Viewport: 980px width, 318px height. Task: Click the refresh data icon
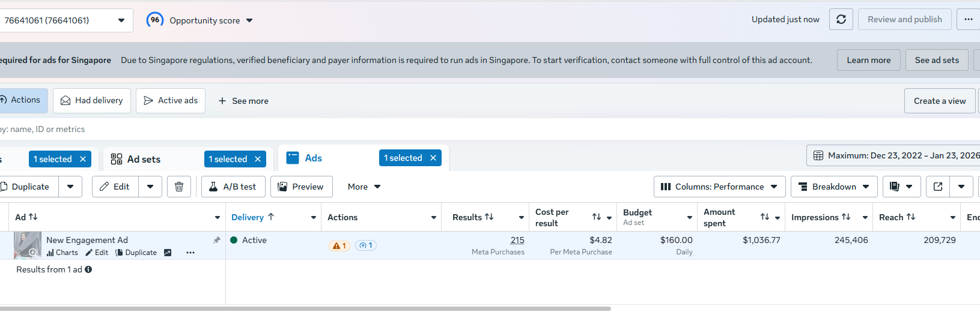tap(841, 20)
